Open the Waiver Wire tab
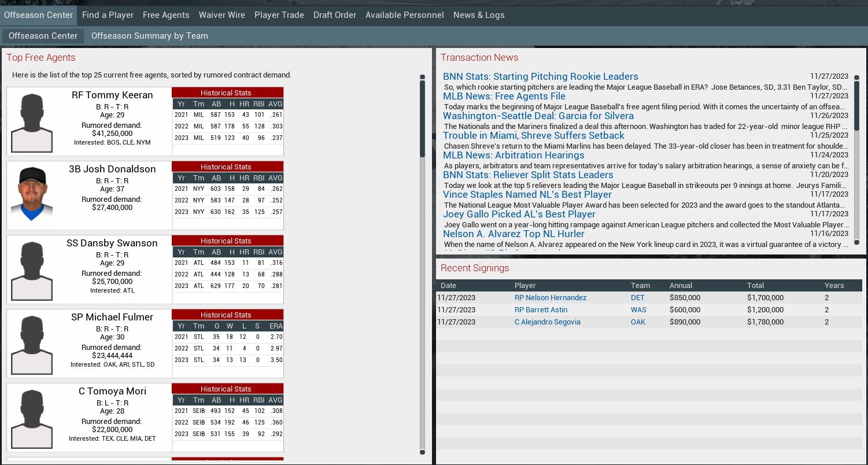Viewport: 868px width, 465px height. pyautogui.click(x=221, y=15)
